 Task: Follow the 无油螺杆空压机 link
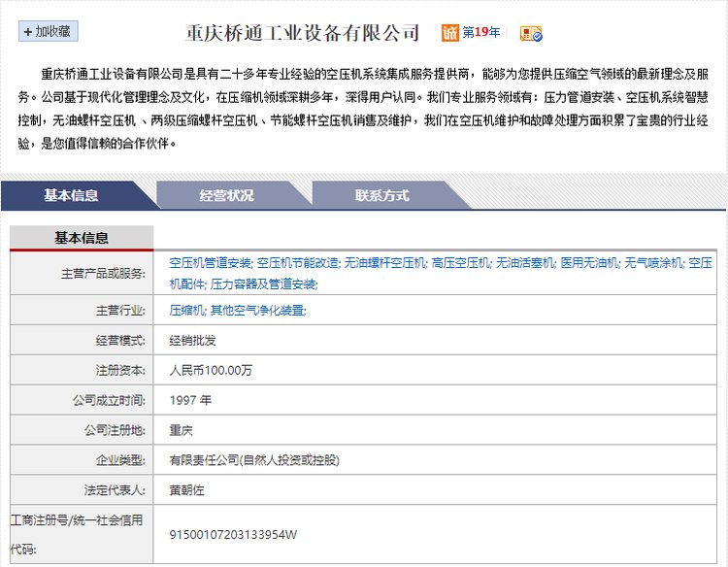385,263
